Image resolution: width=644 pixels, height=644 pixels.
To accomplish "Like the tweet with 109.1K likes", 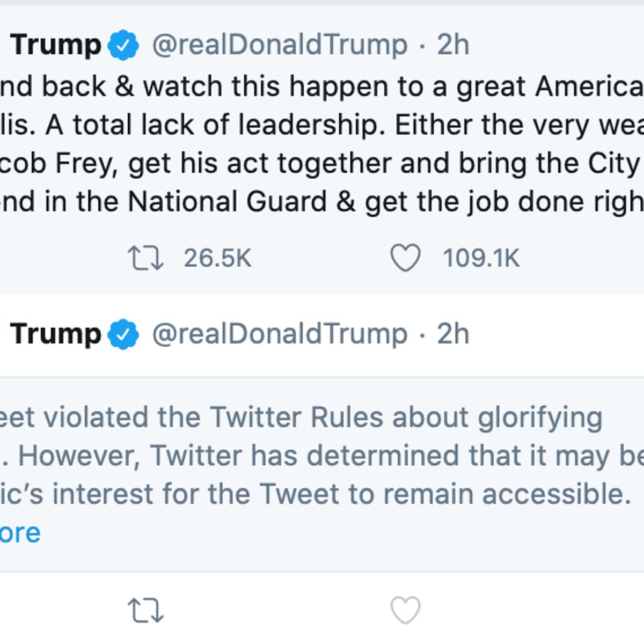I will 405,258.
